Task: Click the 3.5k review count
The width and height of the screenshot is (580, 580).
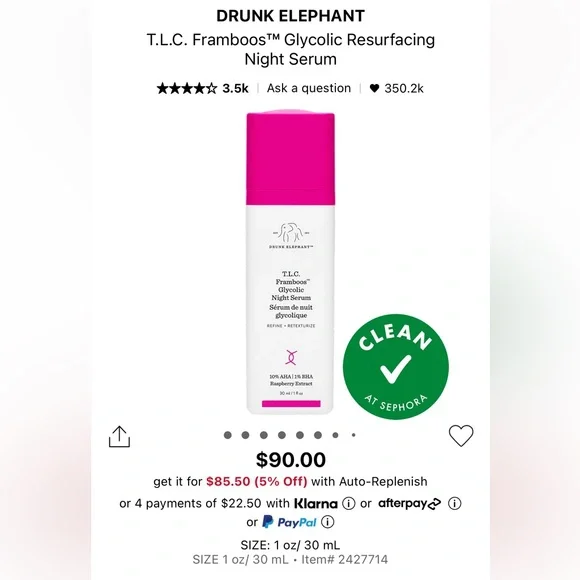Action: [235, 88]
